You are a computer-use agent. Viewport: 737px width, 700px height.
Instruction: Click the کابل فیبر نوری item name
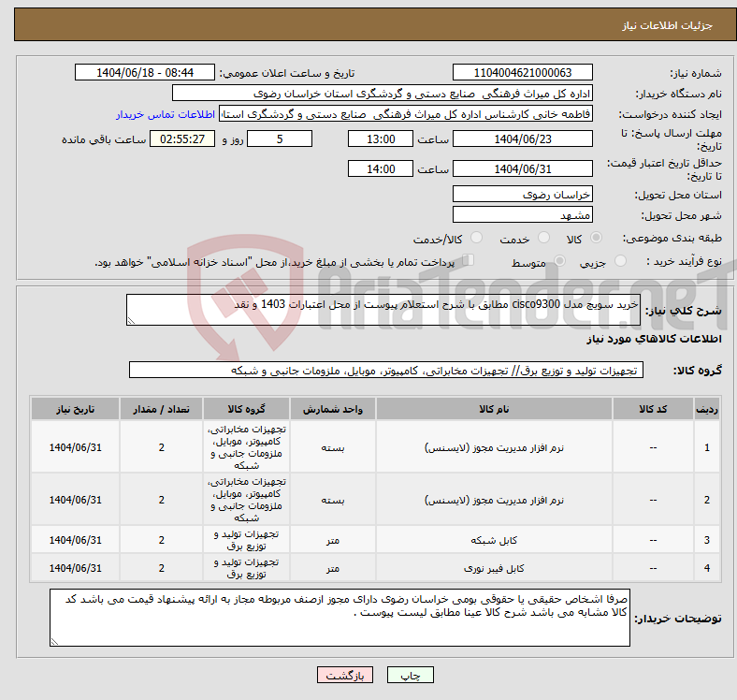pos(494,568)
